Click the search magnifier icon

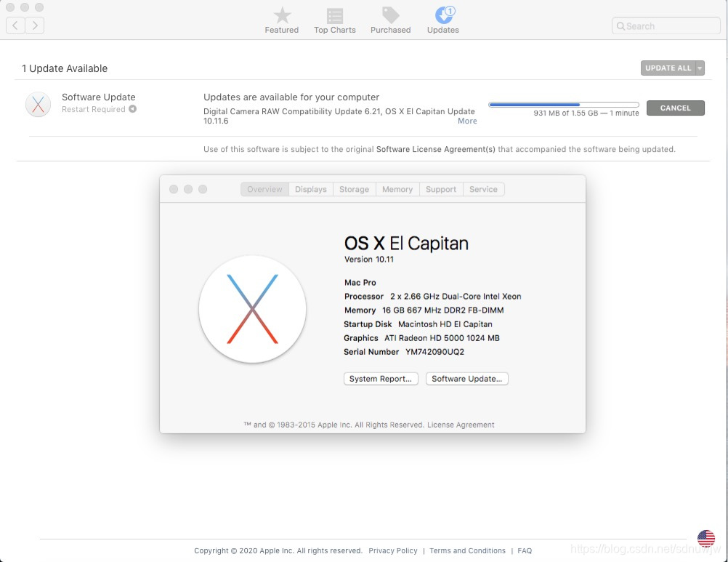[x=620, y=26]
